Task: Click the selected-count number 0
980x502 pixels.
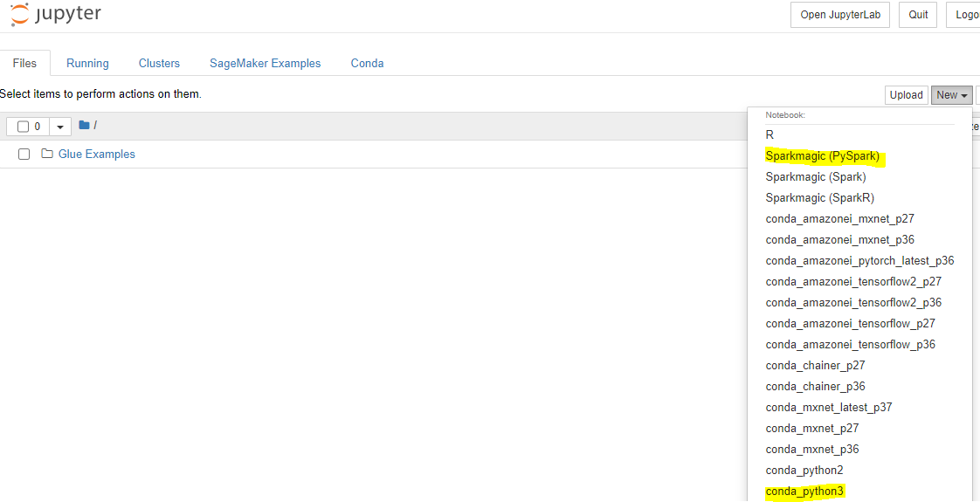Action: 38,127
